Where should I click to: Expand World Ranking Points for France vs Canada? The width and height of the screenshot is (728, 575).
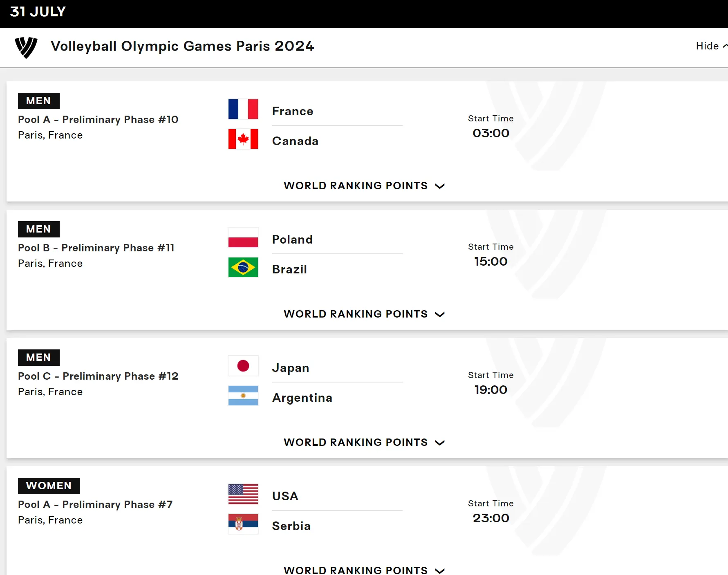(364, 186)
